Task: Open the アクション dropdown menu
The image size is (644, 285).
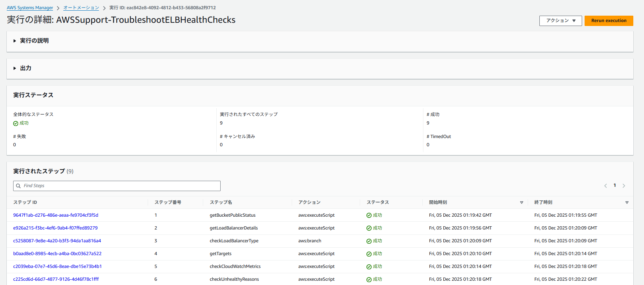Action: 560,21
